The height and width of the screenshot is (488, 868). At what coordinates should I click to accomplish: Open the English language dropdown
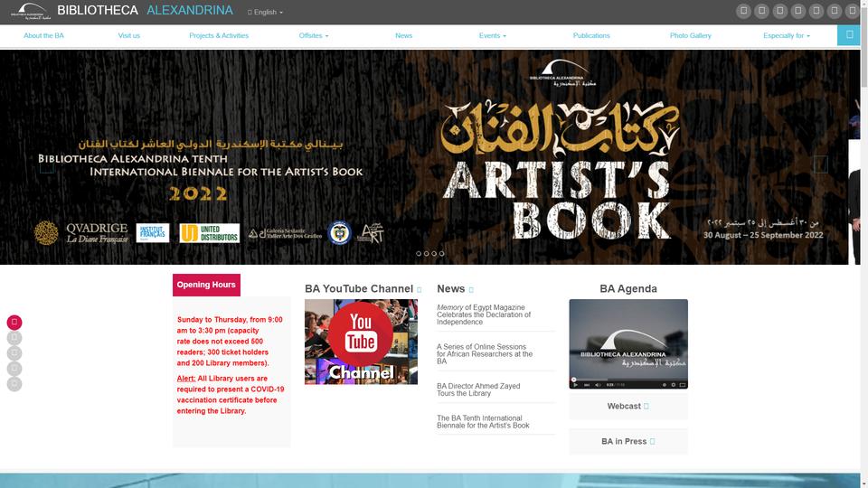(265, 12)
